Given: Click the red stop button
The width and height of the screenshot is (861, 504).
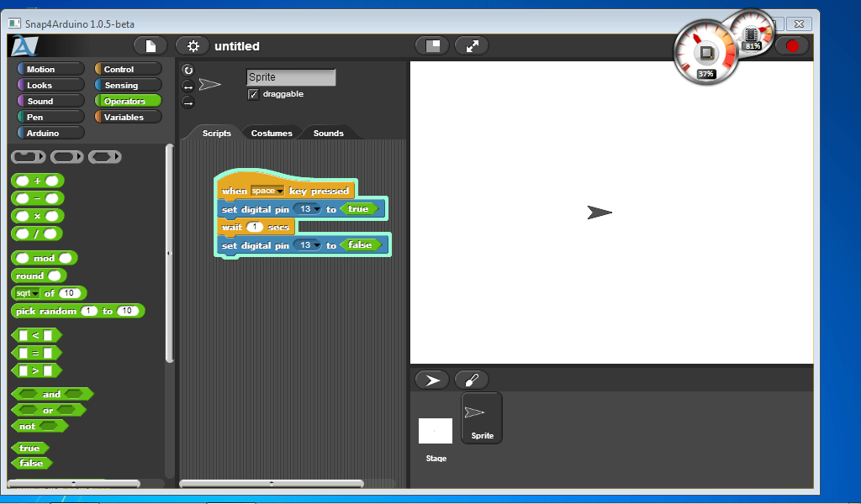Looking at the screenshot, I should 792,46.
